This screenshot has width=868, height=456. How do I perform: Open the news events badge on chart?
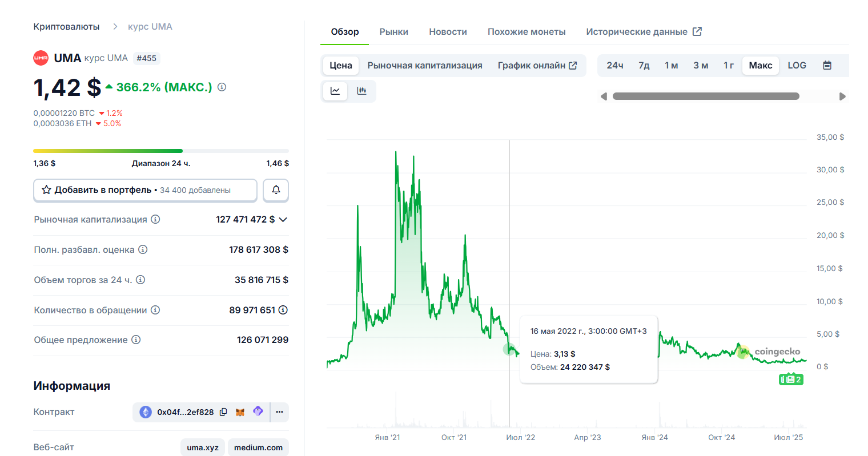791,380
